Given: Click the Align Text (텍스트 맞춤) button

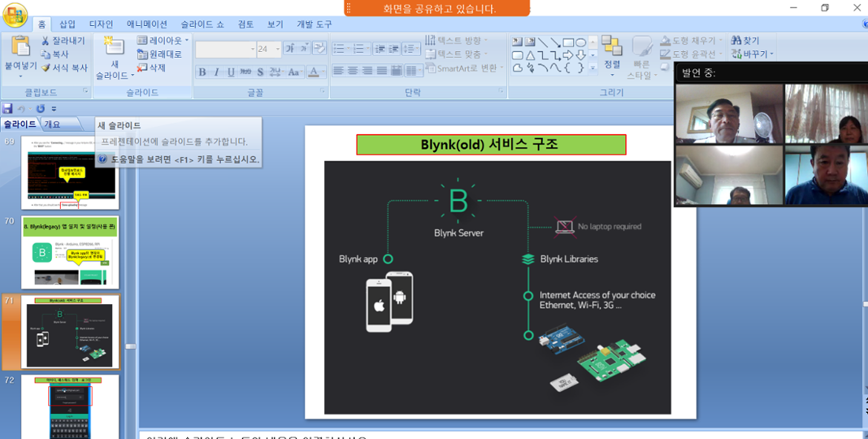Looking at the screenshot, I should click(x=457, y=54).
